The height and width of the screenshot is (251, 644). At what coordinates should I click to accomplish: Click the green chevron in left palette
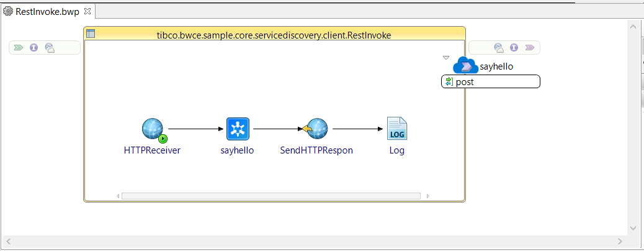19,48
